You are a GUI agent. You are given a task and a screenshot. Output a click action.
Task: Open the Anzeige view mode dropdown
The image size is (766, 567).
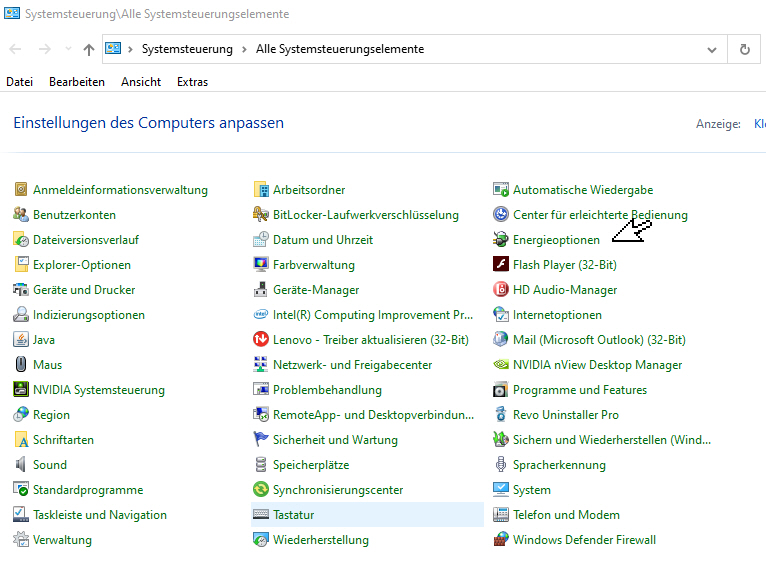pos(760,124)
